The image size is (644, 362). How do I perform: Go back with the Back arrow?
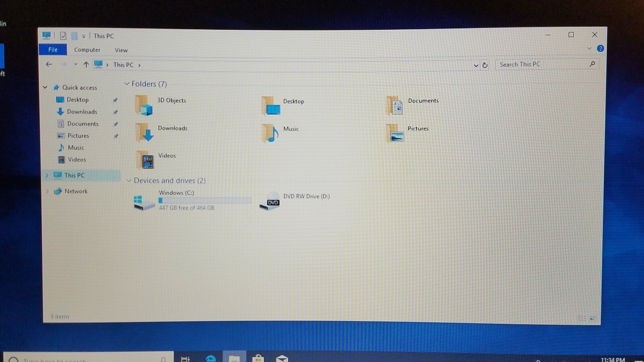pos(49,64)
